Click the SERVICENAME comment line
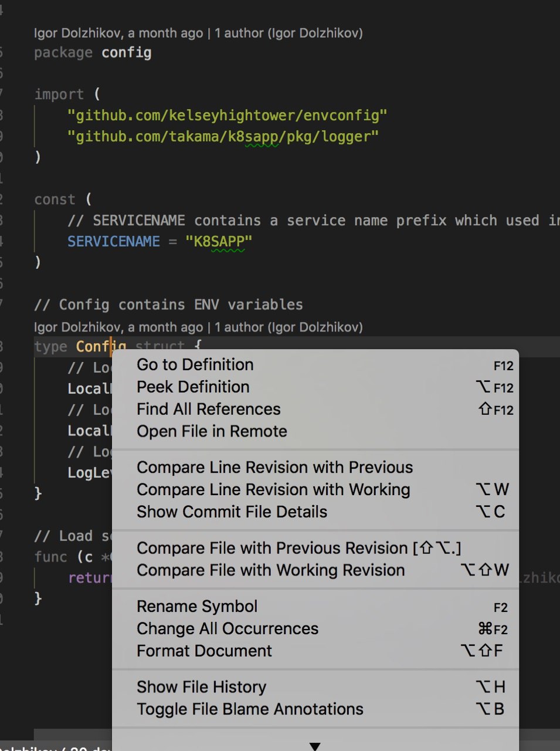Viewport: 560px width, 751px height. point(314,221)
